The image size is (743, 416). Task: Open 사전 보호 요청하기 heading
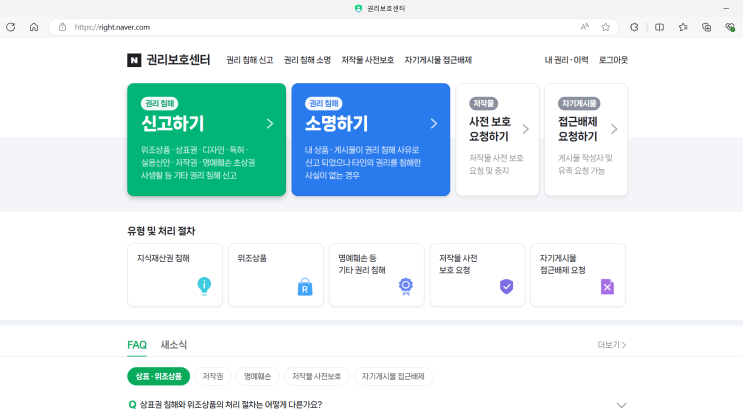490,129
